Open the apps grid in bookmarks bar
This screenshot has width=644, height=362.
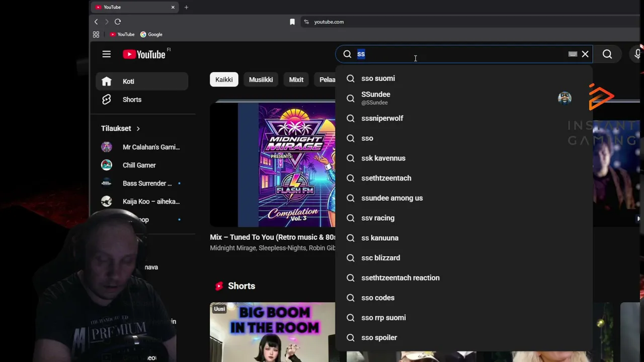point(96,34)
